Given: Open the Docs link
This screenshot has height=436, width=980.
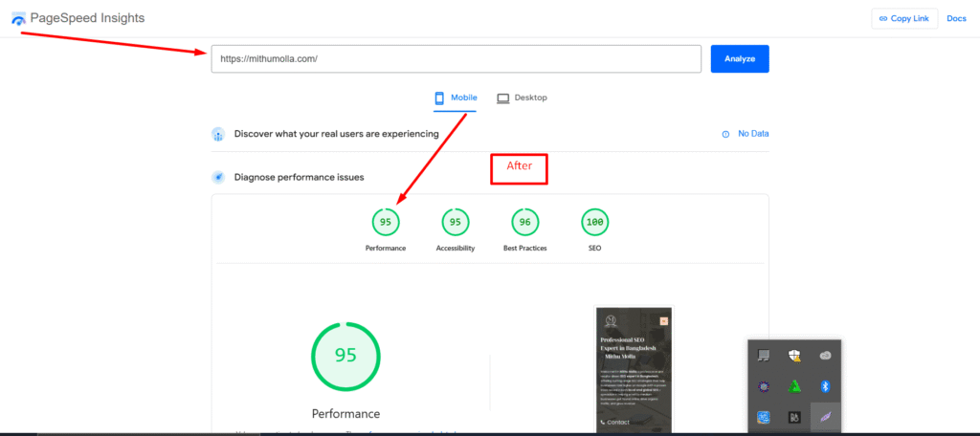Looking at the screenshot, I should tap(956, 19).
